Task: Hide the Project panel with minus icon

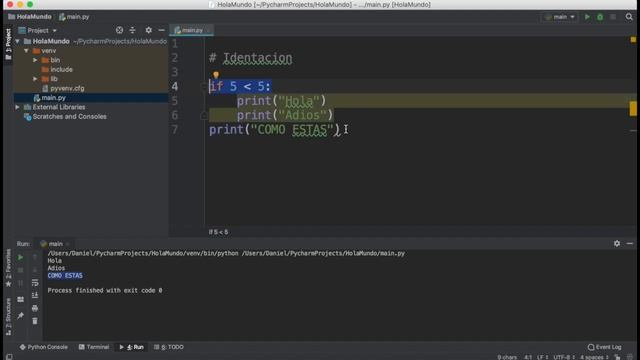Action: (162, 30)
